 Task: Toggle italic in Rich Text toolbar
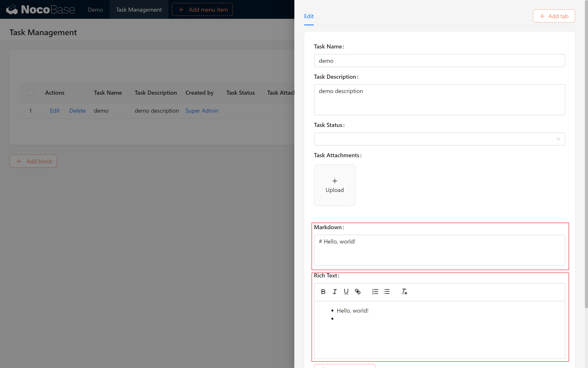click(335, 292)
